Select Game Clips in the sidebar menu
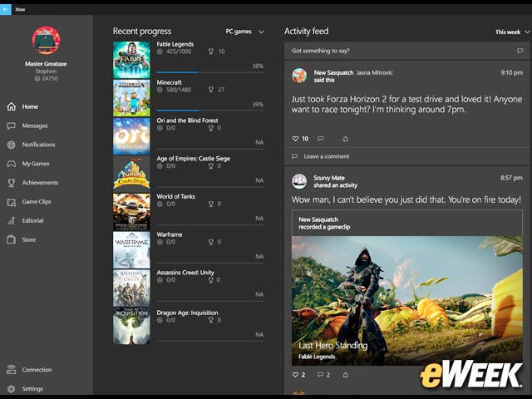This screenshot has width=532, height=399. click(37, 201)
